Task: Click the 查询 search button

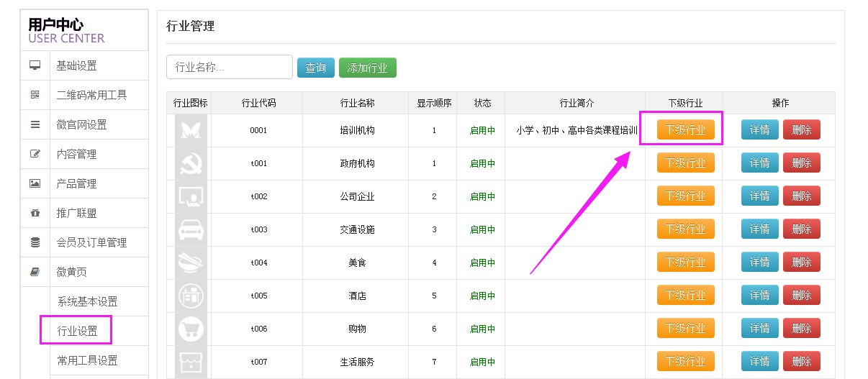Action: (x=316, y=68)
